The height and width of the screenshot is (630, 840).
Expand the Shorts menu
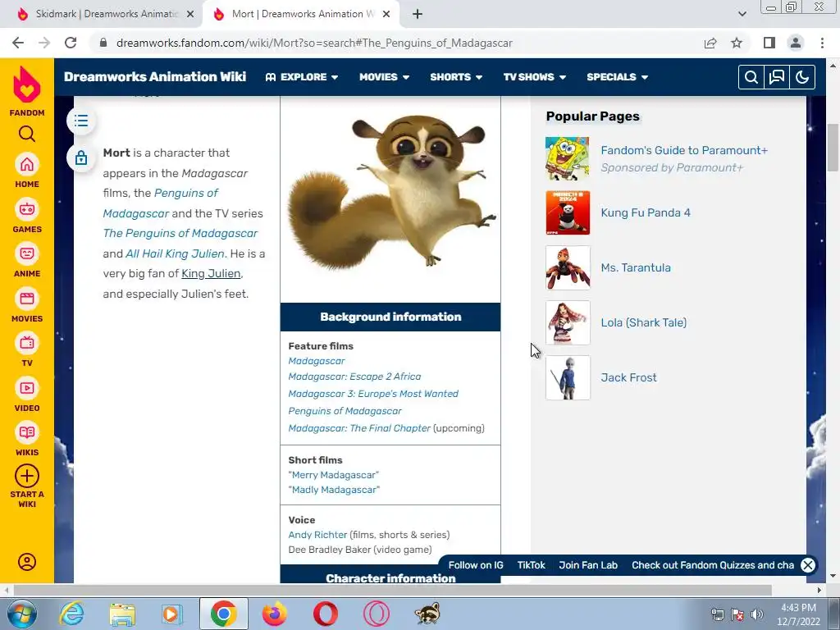(456, 77)
